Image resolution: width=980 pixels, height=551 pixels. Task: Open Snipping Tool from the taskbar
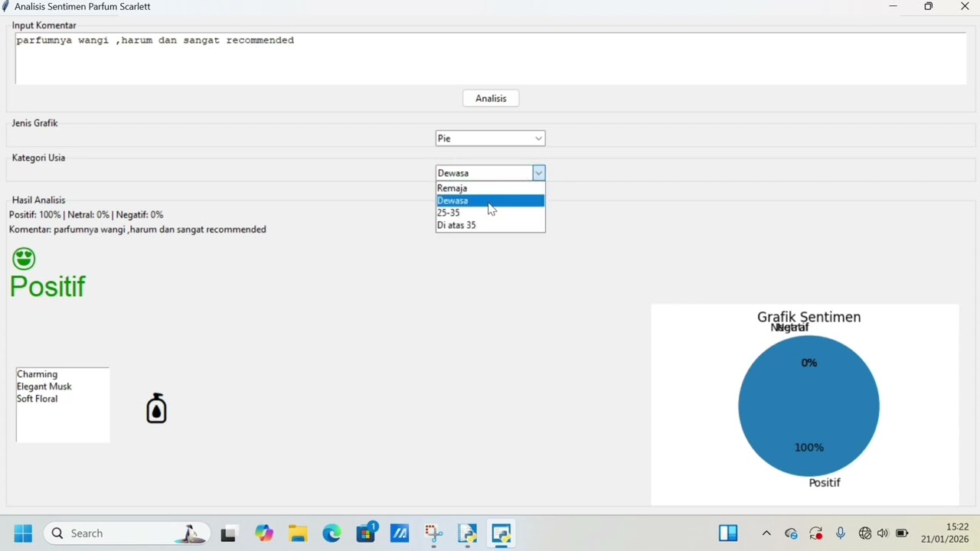(x=434, y=534)
